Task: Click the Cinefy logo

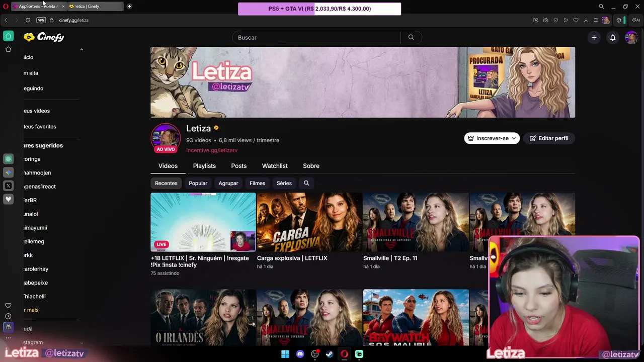Action: click(x=44, y=37)
